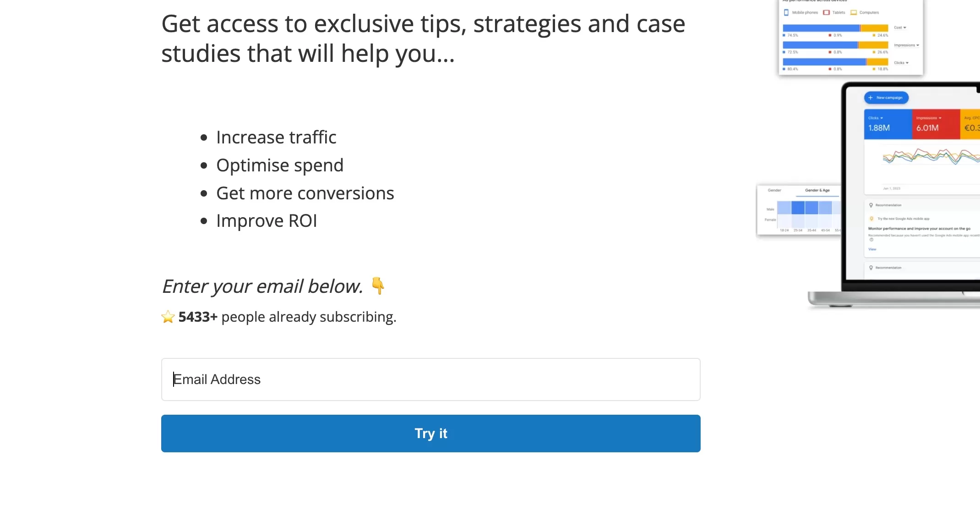This screenshot has height=505, width=980.
Task: Expand the Clicks dropdown beside the bar chart
Action: (901, 63)
